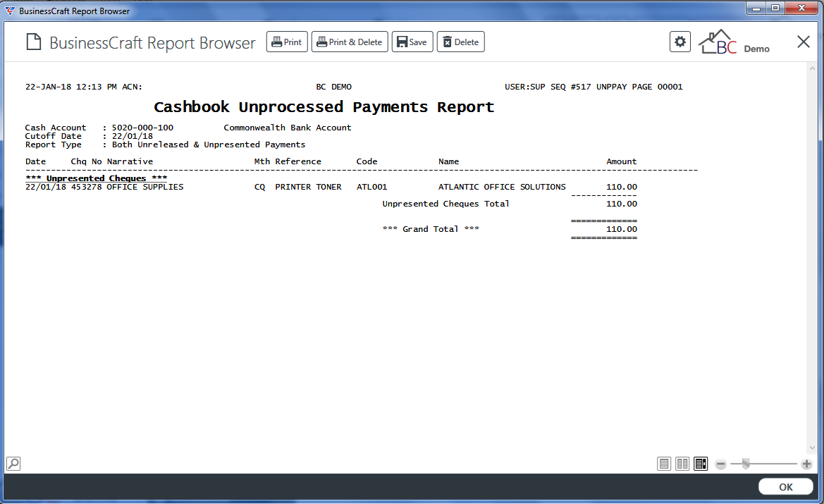The height and width of the screenshot is (504, 824).
Task: Click the "OFFICE SUPPLIES" narrative
Action: click(x=145, y=187)
